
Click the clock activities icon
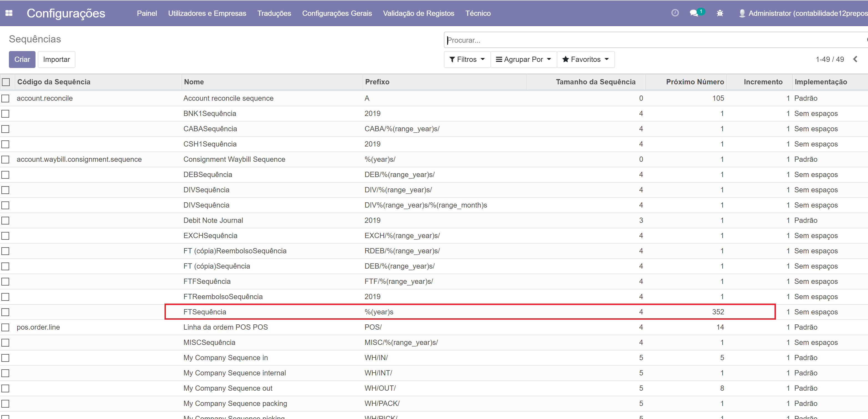(675, 13)
